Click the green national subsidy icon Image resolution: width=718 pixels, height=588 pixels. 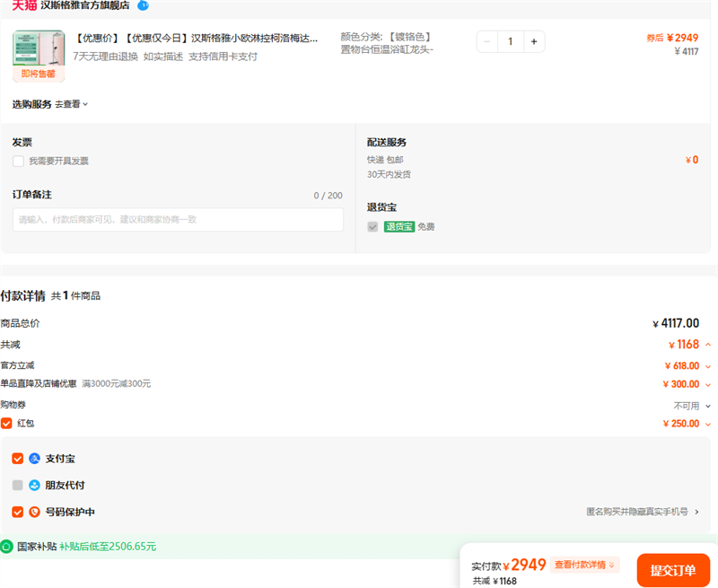[x=7, y=546]
